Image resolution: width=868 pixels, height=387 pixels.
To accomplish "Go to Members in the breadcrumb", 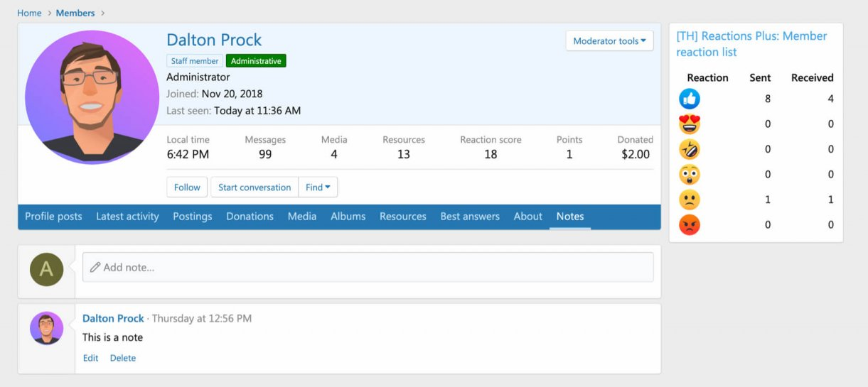I will [75, 13].
